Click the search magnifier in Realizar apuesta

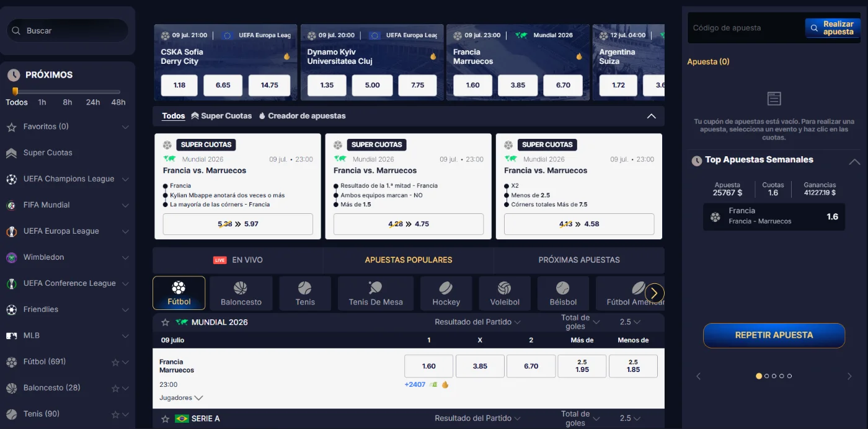click(814, 28)
